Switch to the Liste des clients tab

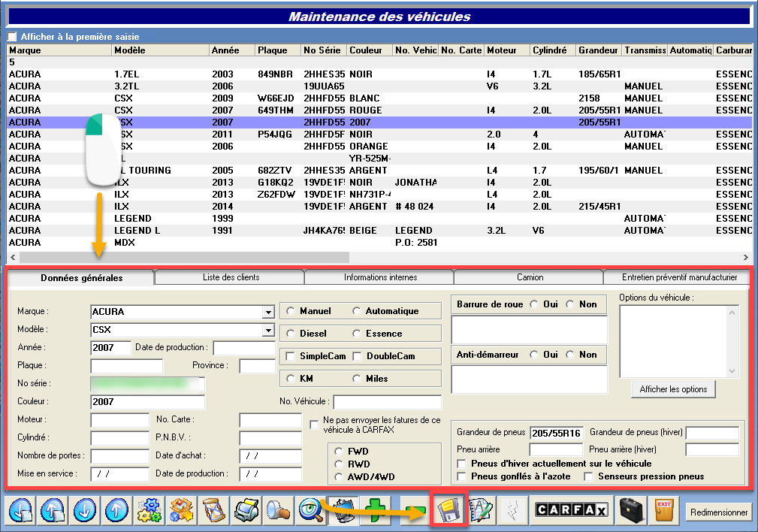231,277
